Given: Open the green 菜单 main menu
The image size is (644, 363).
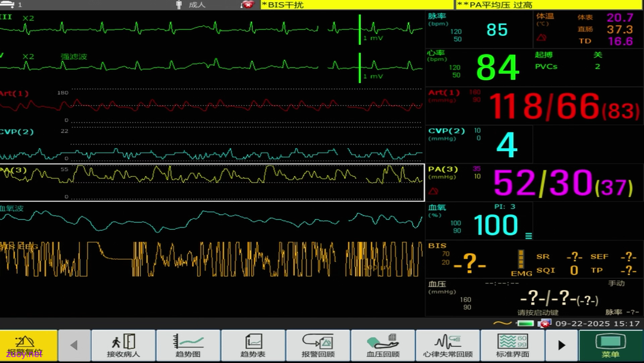Looking at the screenshot, I should click(x=611, y=345).
